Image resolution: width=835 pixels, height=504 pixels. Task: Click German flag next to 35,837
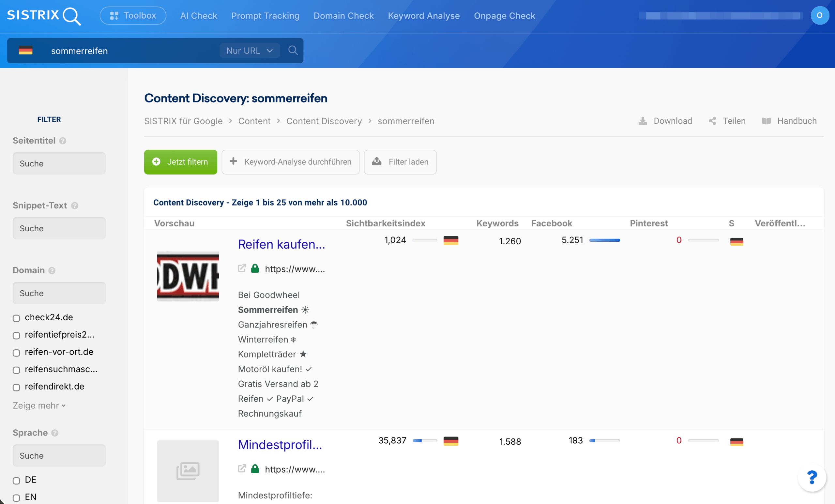[451, 441]
